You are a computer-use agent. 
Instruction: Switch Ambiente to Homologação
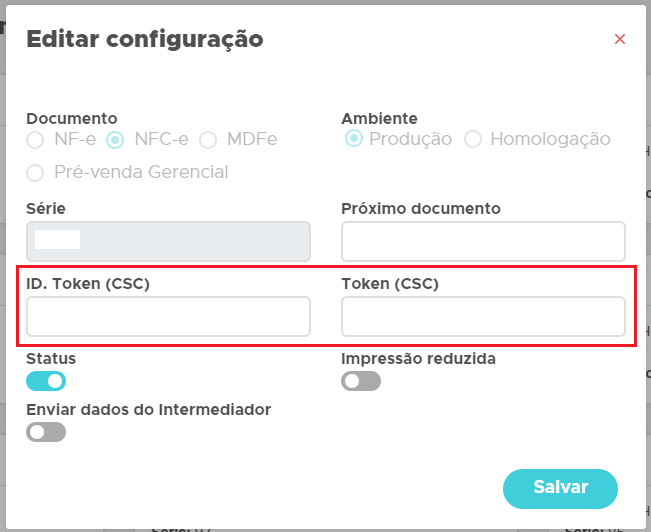click(474, 140)
